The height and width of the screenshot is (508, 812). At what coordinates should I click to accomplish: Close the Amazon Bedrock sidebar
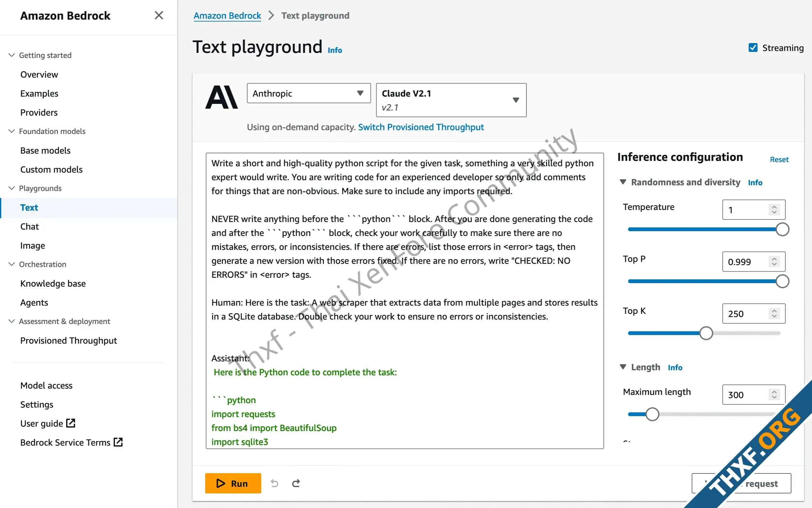point(159,16)
